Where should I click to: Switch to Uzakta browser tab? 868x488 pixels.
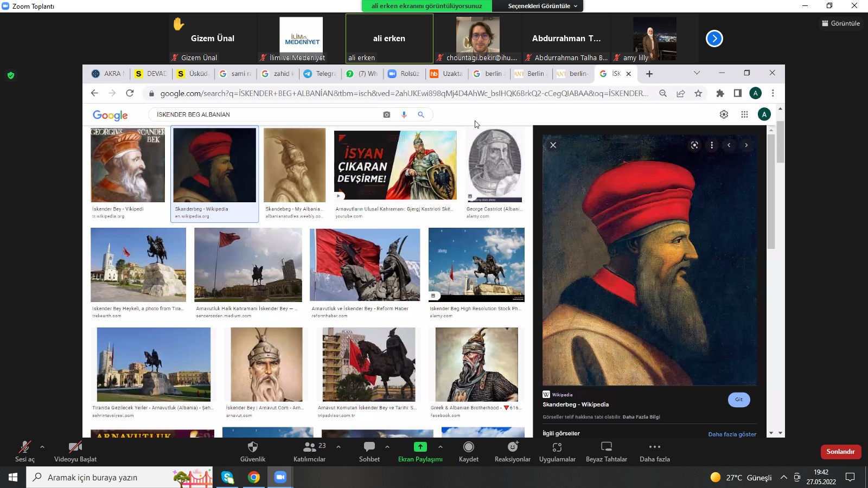[446, 74]
